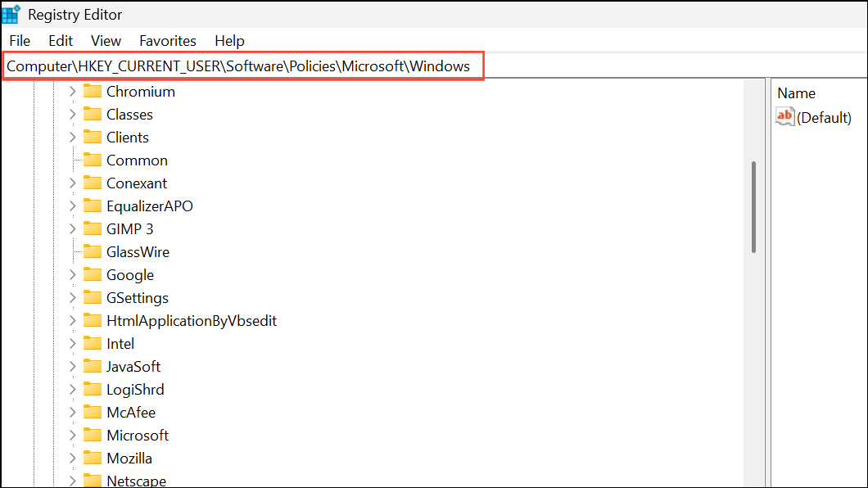The width and height of the screenshot is (868, 488).
Task: Expand the JavaSoft key
Action: click(x=73, y=367)
